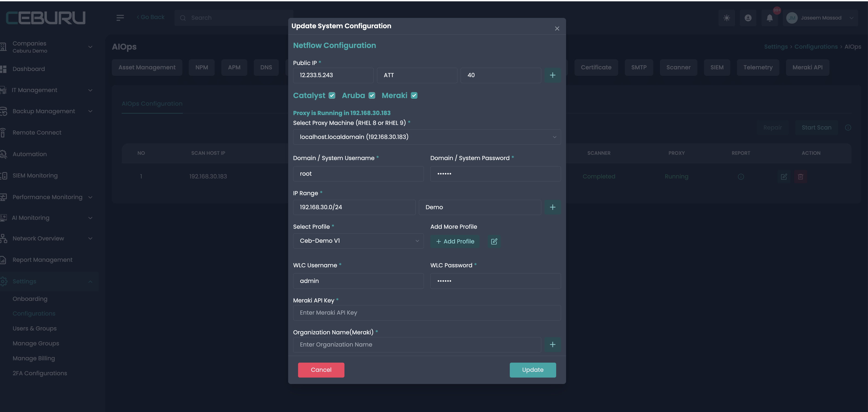Viewport: 868px width, 412px height.
Task: Uncheck the Catalyst checkbox
Action: coord(332,96)
